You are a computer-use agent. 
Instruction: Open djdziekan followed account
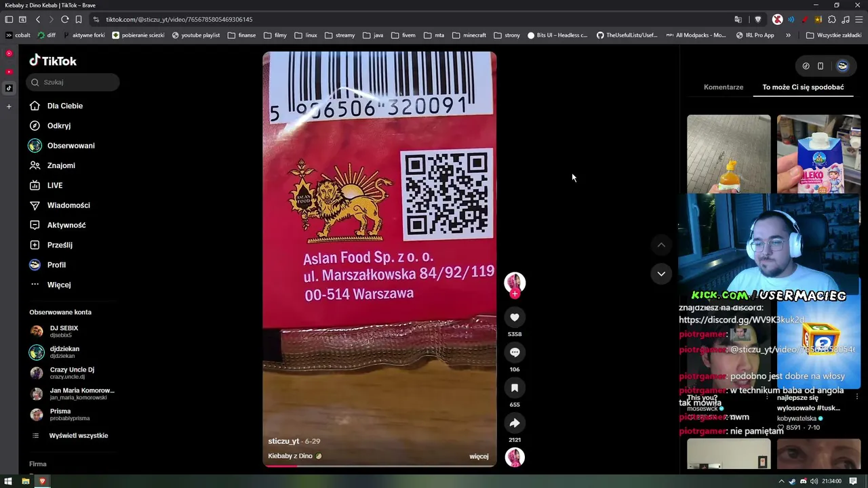point(64,352)
